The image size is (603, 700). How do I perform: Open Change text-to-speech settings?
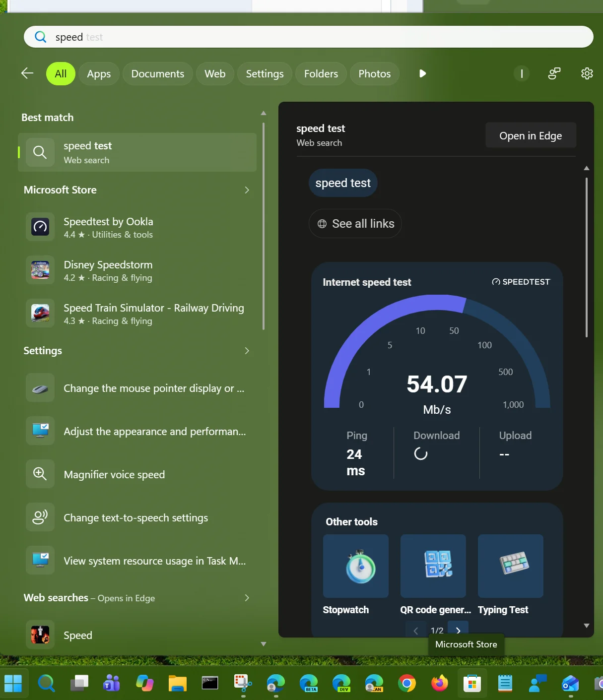tap(137, 517)
